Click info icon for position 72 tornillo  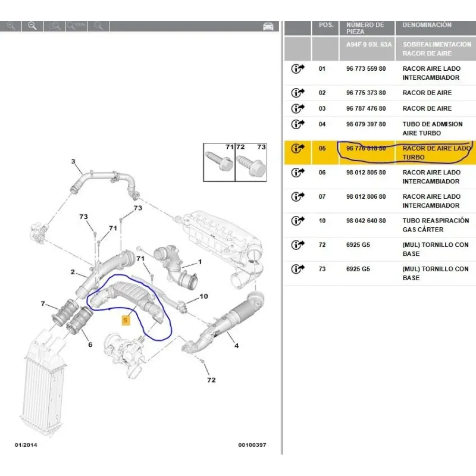point(297,245)
